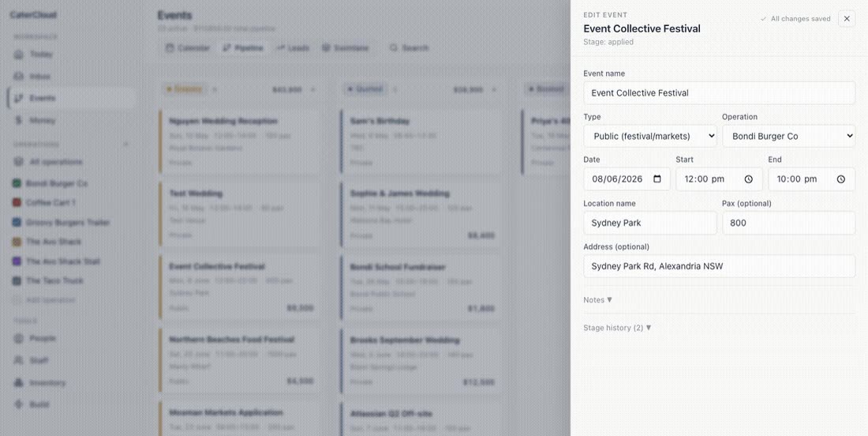
Task: Click the Start time clock icon
Action: tap(748, 179)
